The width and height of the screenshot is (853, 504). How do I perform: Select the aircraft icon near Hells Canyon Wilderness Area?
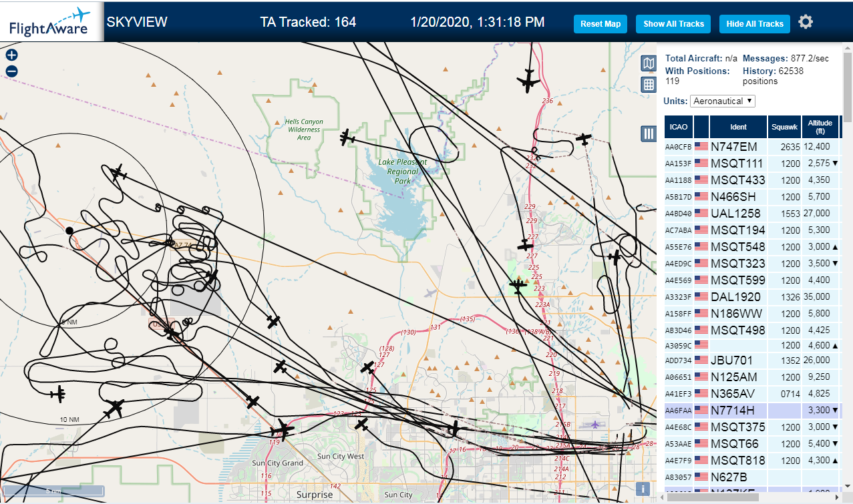coord(347,138)
